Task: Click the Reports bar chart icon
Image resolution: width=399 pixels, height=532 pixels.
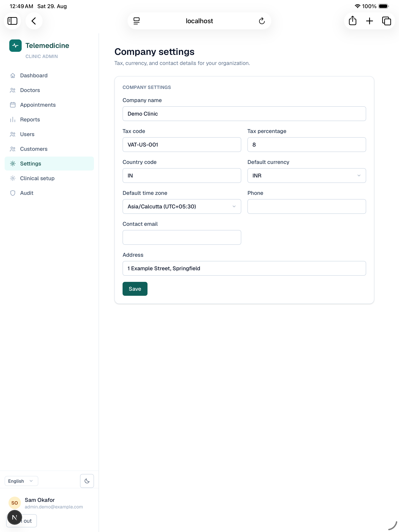Action: [13, 119]
